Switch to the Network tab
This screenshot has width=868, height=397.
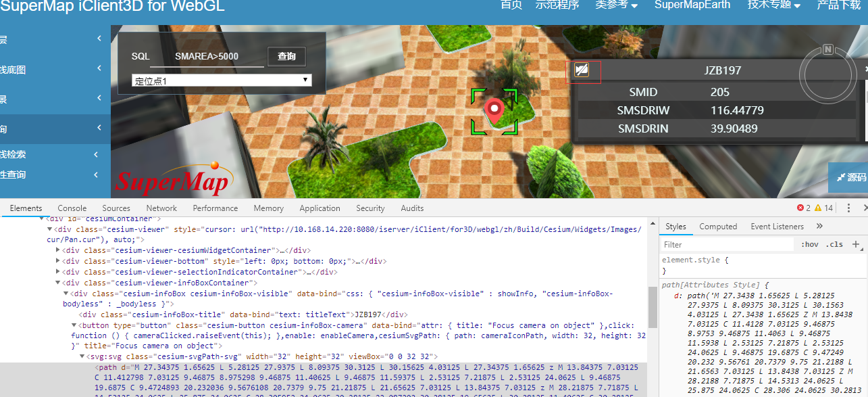pyautogui.click(x=161, y=208)
